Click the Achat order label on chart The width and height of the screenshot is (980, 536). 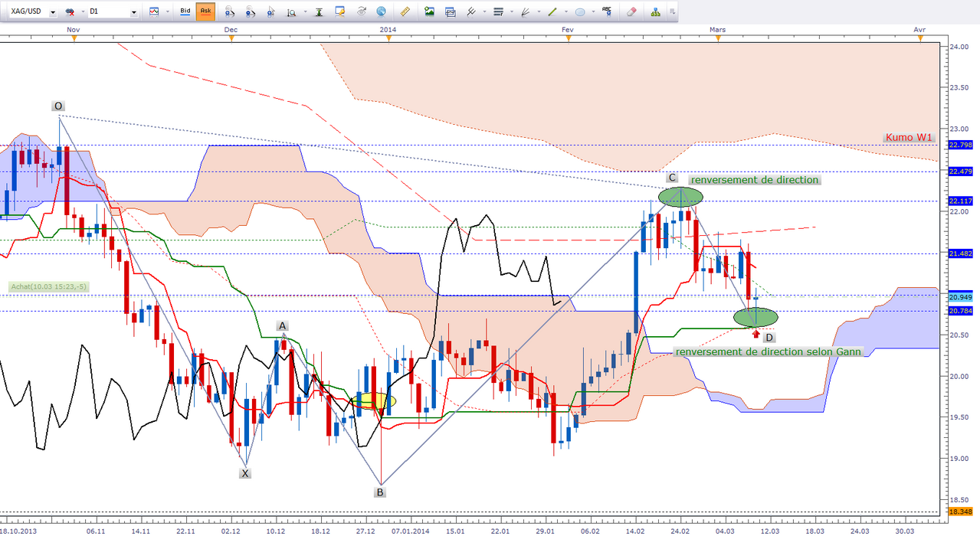point(49,286)
